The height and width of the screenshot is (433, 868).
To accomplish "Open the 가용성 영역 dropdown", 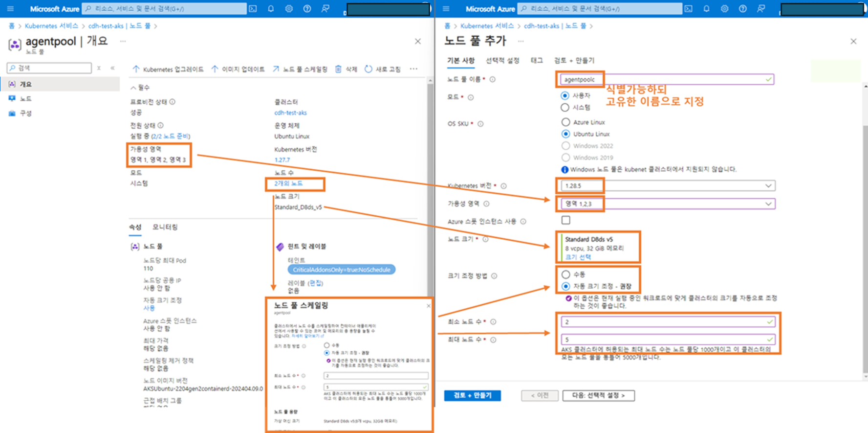I will [668, 204].
